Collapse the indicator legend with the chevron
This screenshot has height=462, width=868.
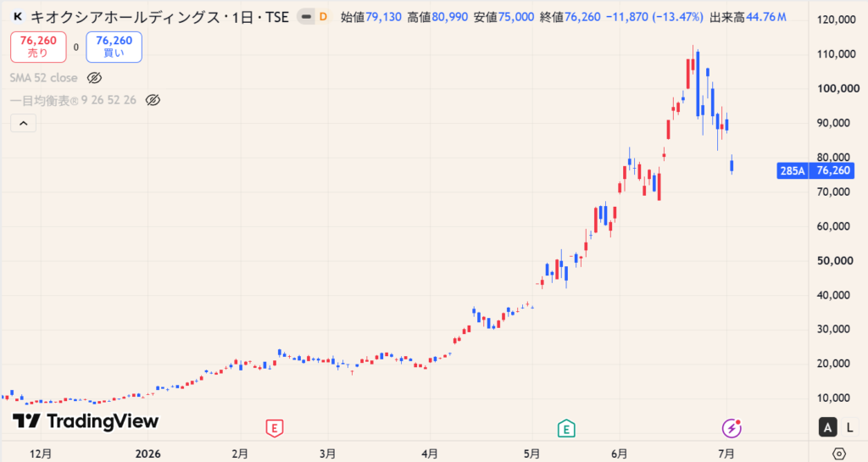click(x=23, y=124)
